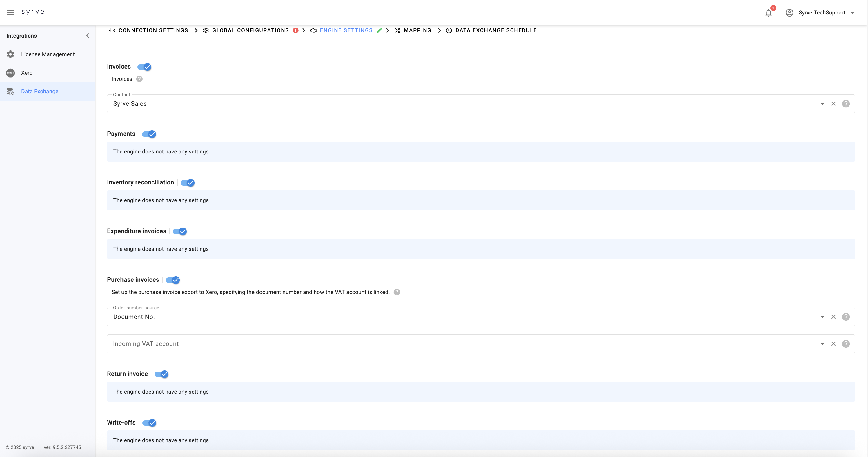
Task: Open help for Incoming VAT account
Action: 846,343
